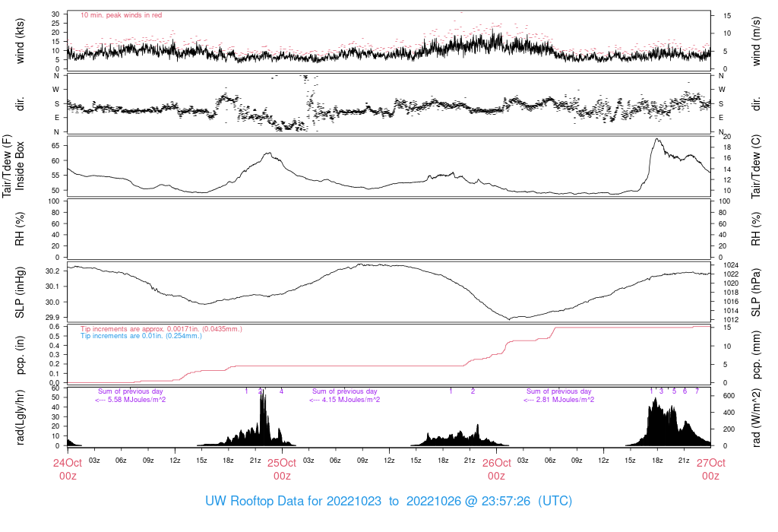Click the "SLP (inHg)" axis label
Viewport: 778px width, 532px height.
20,293
